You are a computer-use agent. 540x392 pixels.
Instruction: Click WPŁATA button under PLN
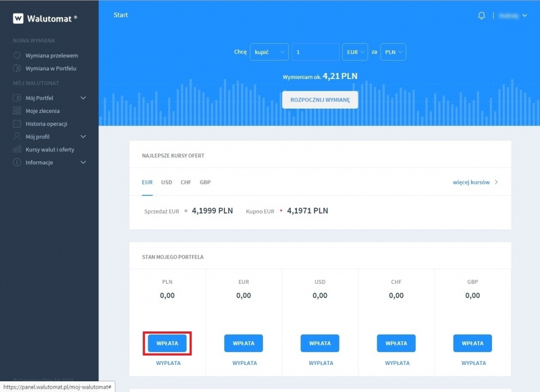(167, 343)
